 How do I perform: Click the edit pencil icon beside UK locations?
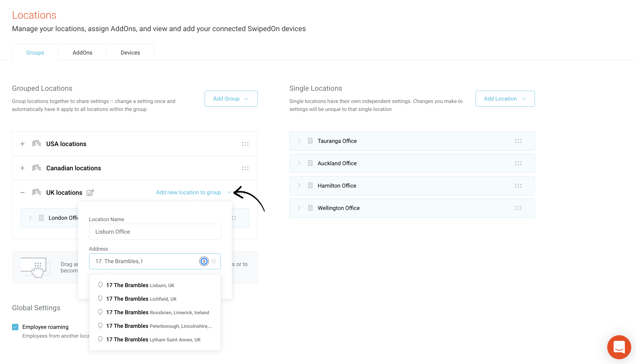[x=90, y=193]
